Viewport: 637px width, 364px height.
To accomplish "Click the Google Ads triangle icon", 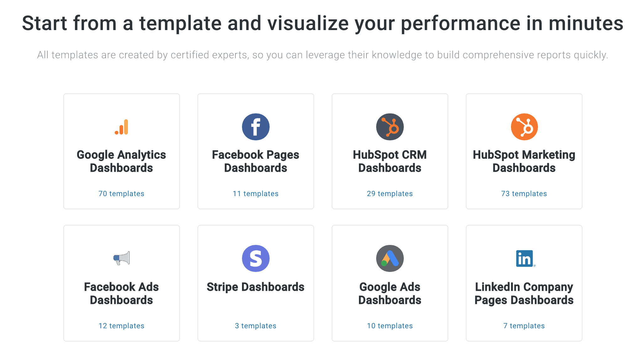I will [390, 258].
